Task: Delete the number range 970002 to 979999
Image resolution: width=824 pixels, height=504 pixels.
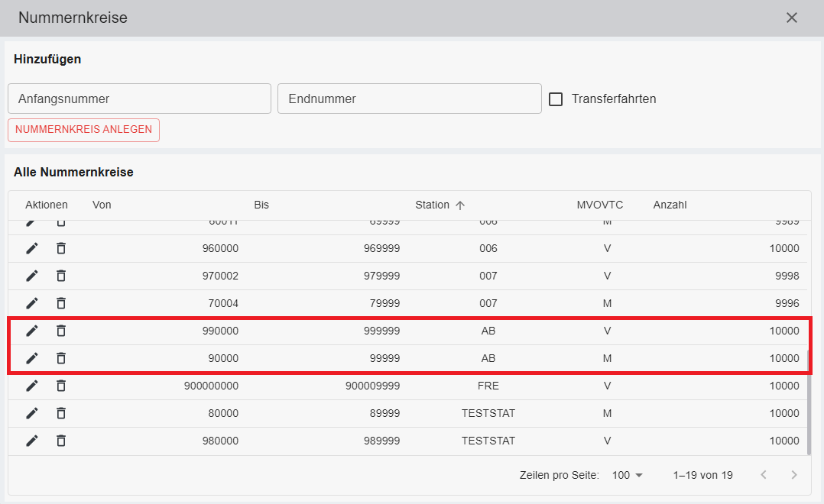Action: [x=61, y=276]
